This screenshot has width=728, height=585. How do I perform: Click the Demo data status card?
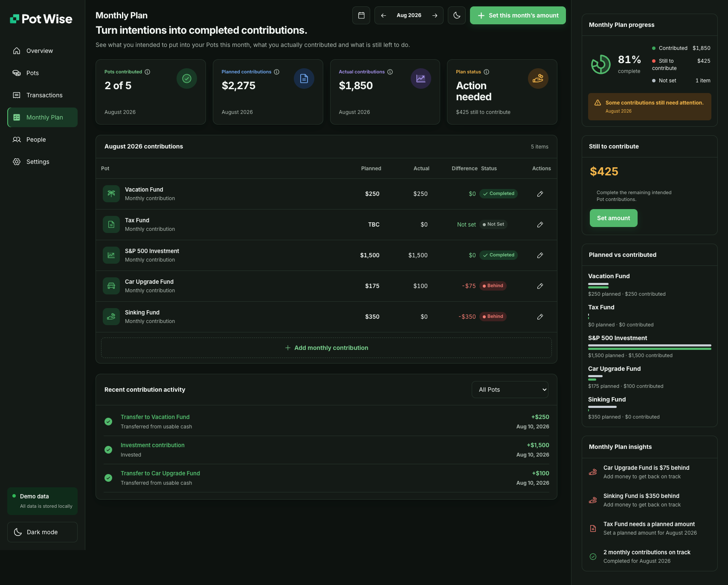42,501
